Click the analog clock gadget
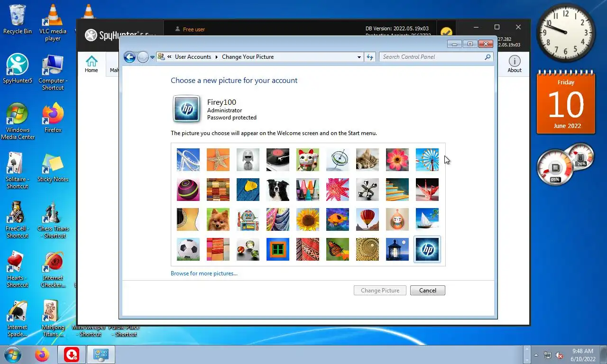Viewport: 607px width, 364px height. (566, 32)
